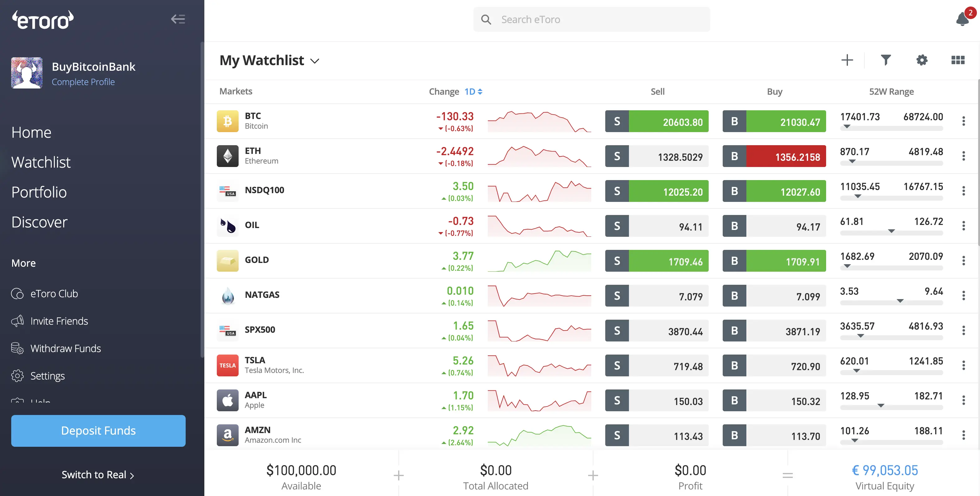Buy ETH at 1356.2158
The height and width of the screenshot is (496, 980).
774,156
